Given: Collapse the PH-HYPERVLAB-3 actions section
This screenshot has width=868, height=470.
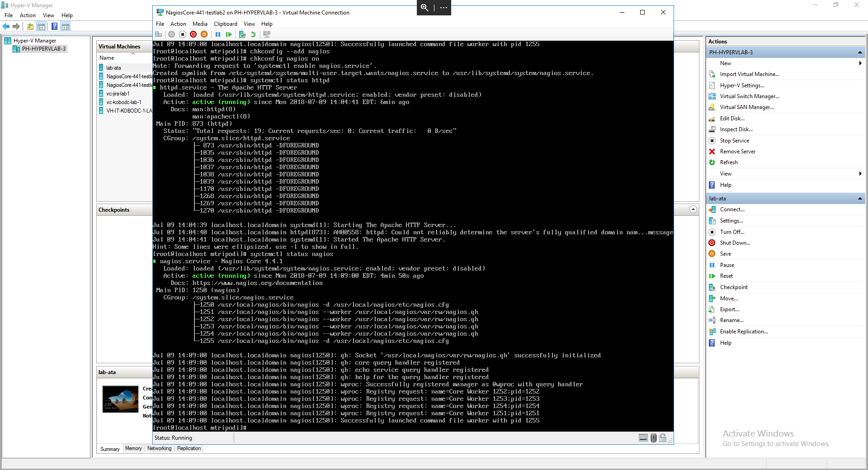Looking at the screenshot, I should (x=859, y=52).
